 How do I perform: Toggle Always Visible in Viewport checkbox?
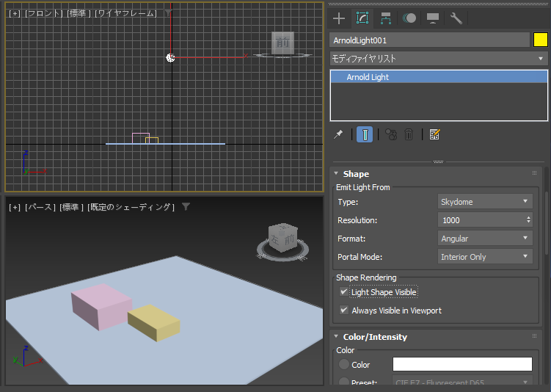point(343,310)
